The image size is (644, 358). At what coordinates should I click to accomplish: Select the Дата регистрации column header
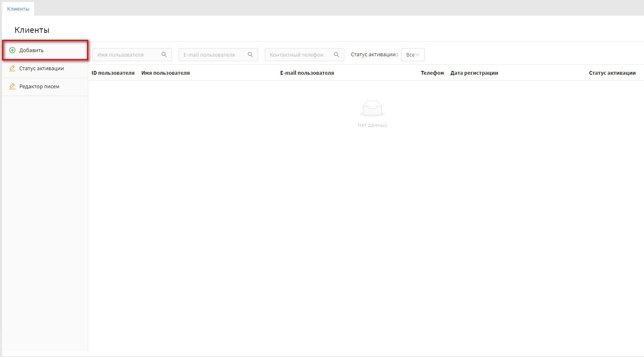[x=474, y=73]
